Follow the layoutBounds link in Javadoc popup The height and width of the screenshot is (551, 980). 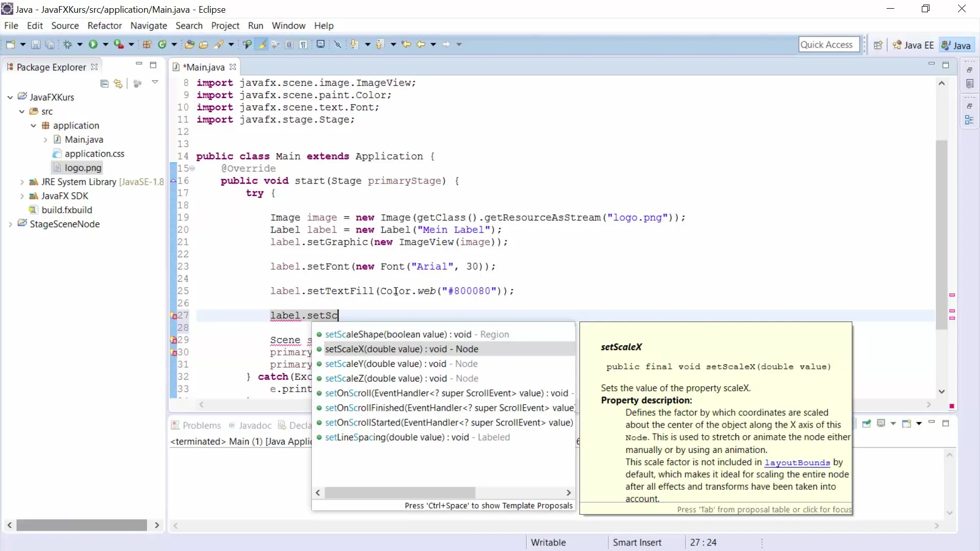click(797, 463)
